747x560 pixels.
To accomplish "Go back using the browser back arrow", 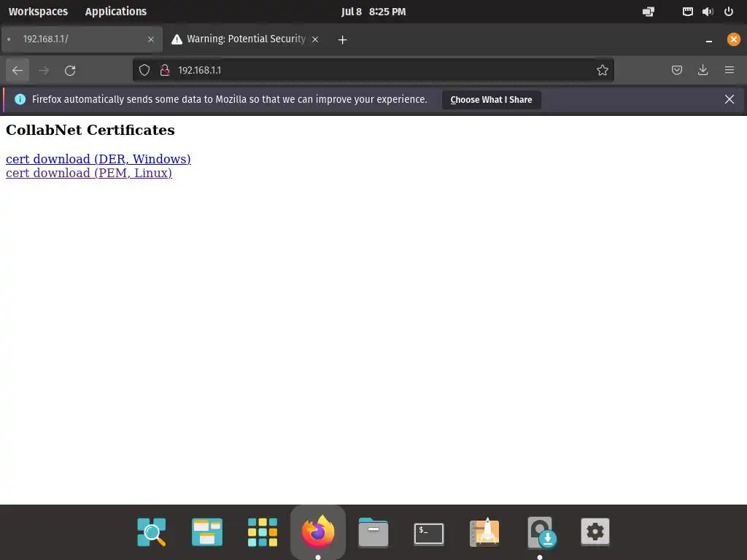I will coord(18,71).
